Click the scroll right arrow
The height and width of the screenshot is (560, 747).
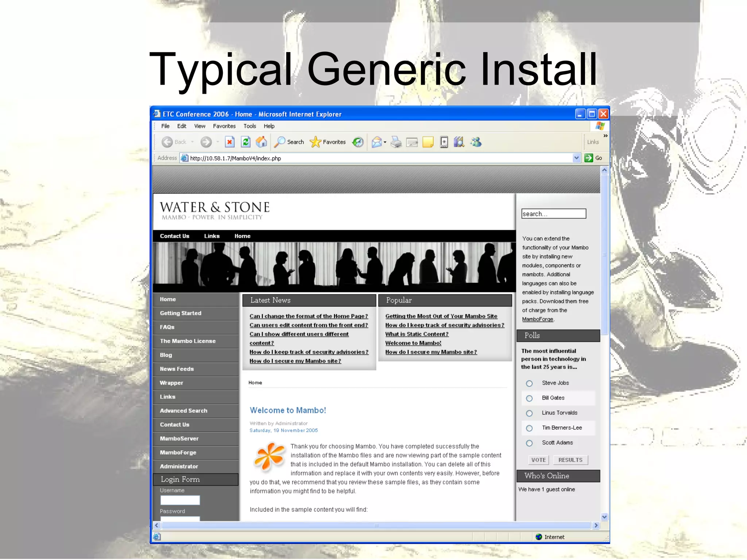pyautogui.click(x=596, y=525)
